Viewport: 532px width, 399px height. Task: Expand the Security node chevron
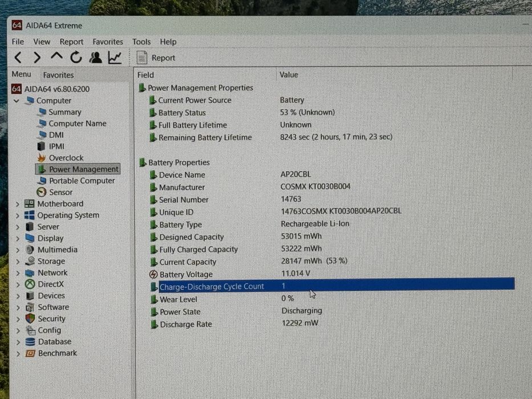(x=18, y=319)
